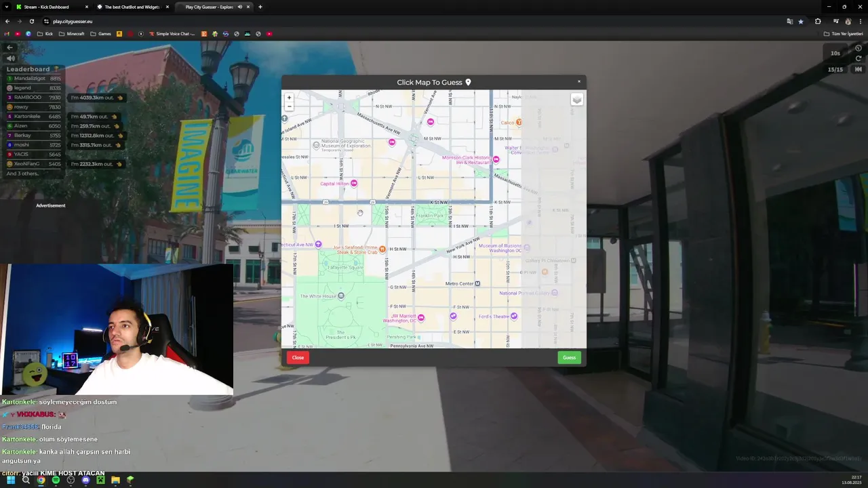The height and width of the screenshot is (488, 868).
Task: Click the circular reload arrow near timer
Action: tap(859, 58)
